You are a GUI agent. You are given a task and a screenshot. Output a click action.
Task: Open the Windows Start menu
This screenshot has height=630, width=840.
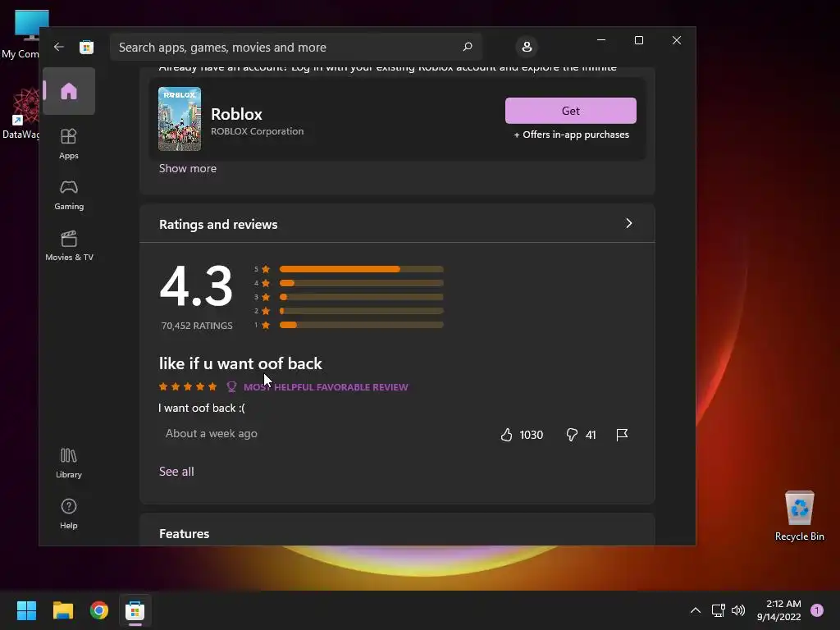(x=26, y=610)
